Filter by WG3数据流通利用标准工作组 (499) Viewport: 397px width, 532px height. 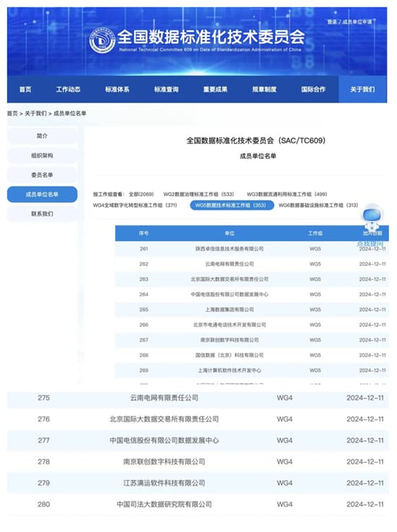[x=287, y=194]
